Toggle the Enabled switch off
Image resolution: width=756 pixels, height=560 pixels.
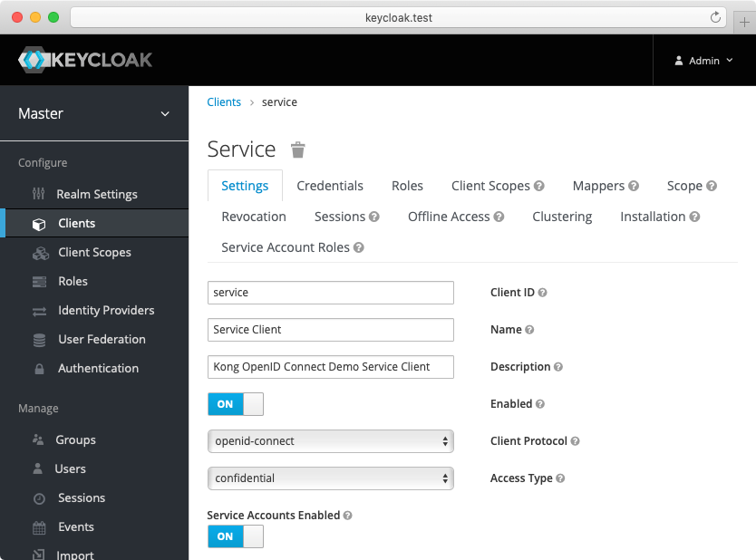[236, 404]
